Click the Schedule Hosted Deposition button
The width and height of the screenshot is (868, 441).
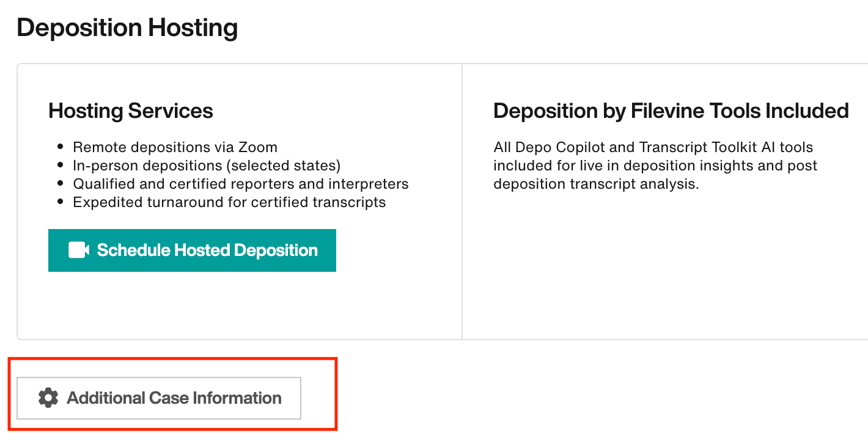192,250
